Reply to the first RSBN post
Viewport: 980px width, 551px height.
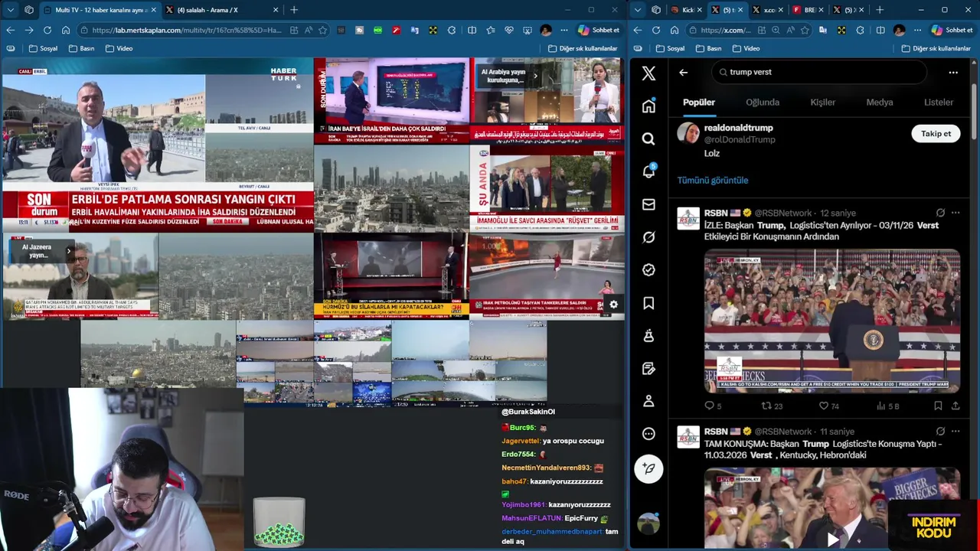coord(713,406)
